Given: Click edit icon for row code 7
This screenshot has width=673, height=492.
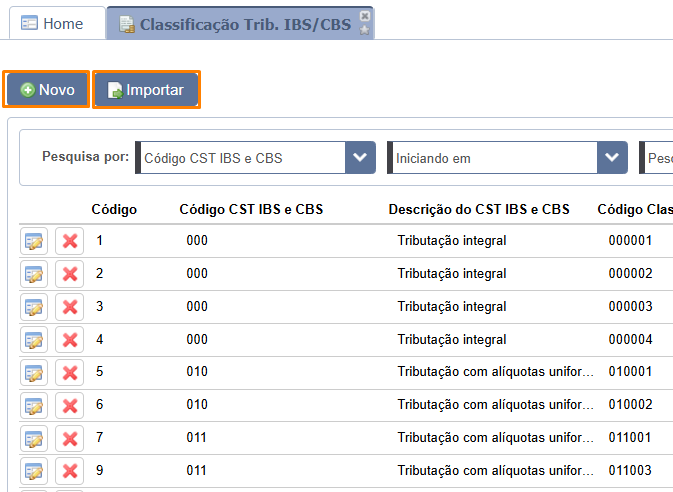Looking at the screenshot, I should click(35, 439).
